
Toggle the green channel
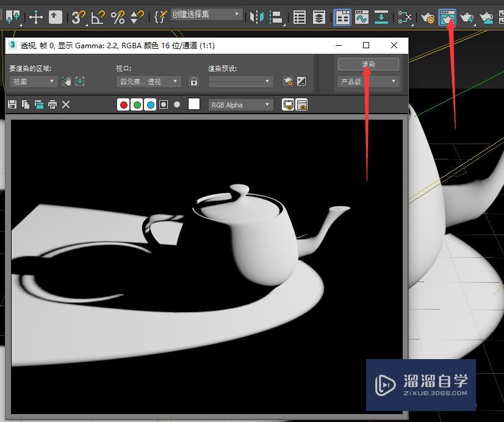[137, 104]
